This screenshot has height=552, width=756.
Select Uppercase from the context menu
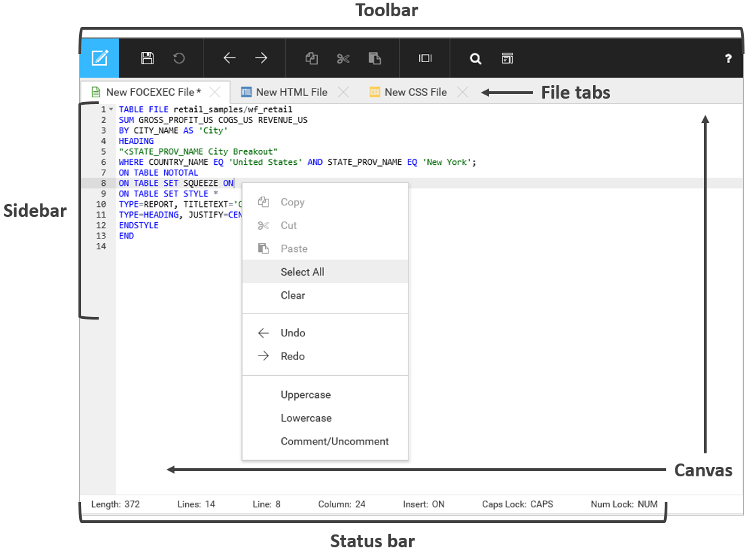pyautogui.click(x=306, y=395)
